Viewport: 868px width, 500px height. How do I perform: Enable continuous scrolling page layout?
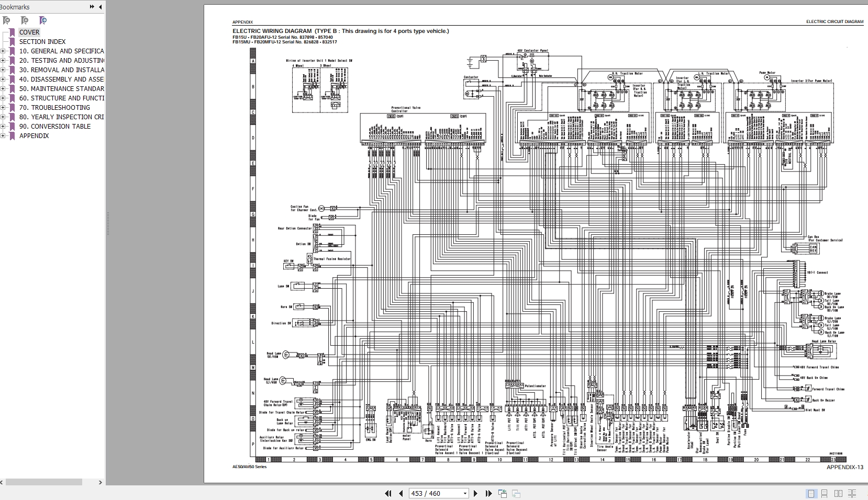(x=825, y=493)
